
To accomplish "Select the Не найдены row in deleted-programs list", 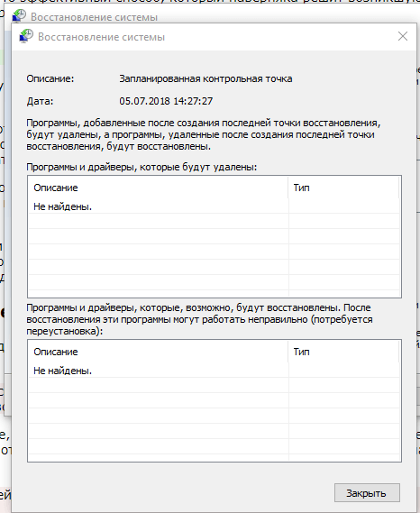I will tap(214, 206).
